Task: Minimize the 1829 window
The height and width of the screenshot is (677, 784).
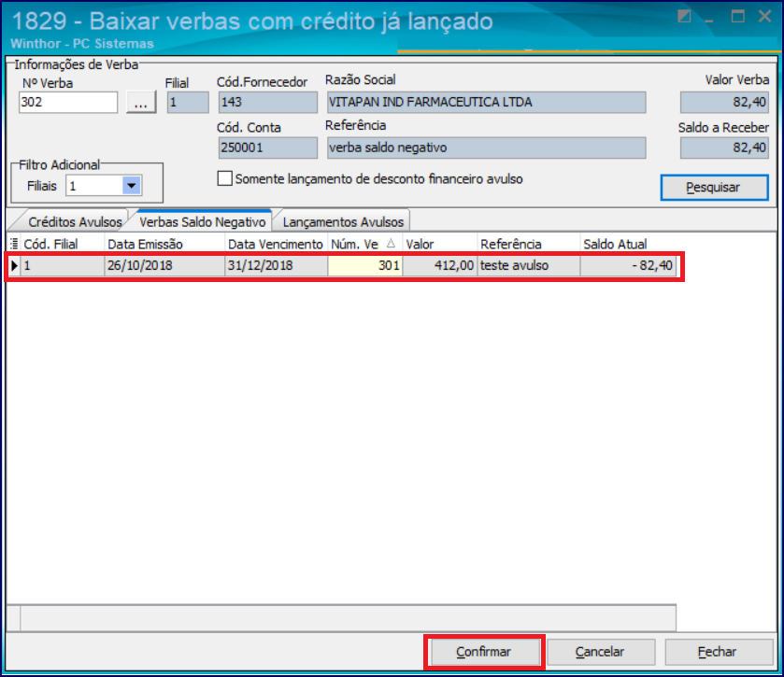Action: point(708,20)
